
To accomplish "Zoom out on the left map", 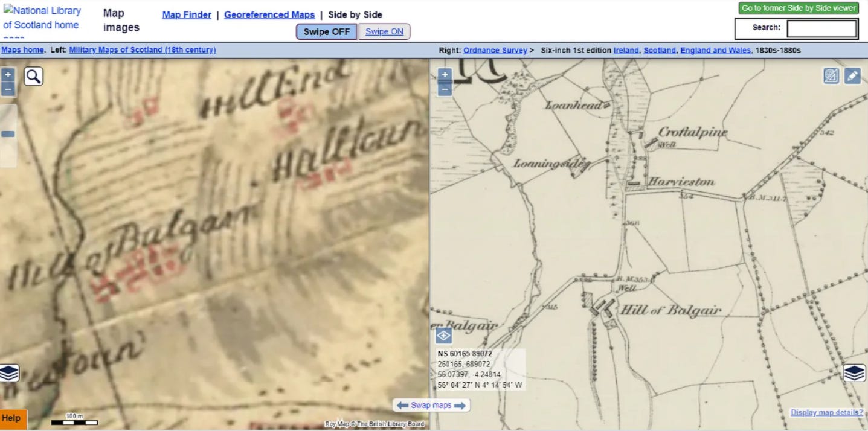I will pos(8,89).
